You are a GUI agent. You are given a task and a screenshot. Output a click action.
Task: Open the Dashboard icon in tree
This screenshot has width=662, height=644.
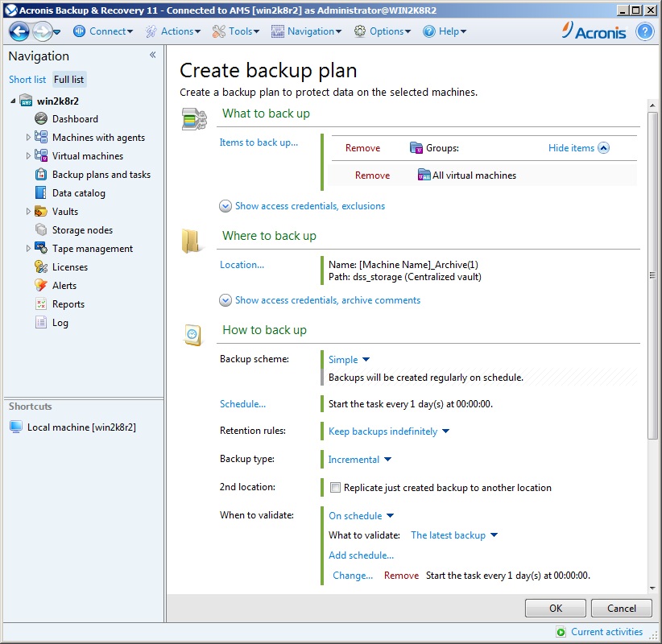click(x=41, y=119)
